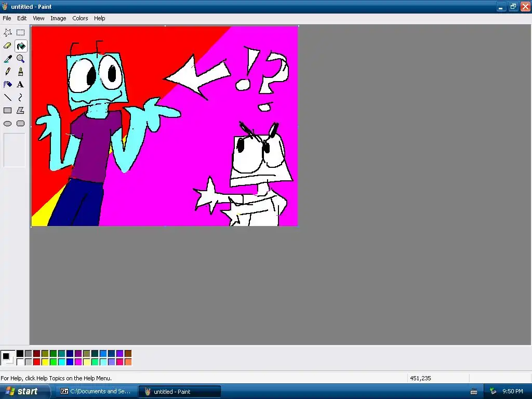Open the File menu
Viewport: 532px width, 399px height.
pos(7,18)
